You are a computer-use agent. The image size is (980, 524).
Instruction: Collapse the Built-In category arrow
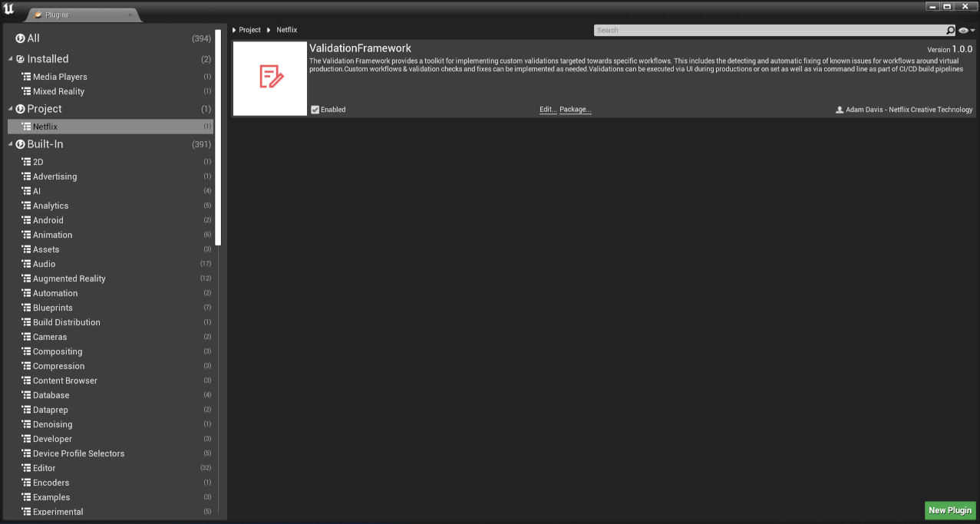coord(11,144)
